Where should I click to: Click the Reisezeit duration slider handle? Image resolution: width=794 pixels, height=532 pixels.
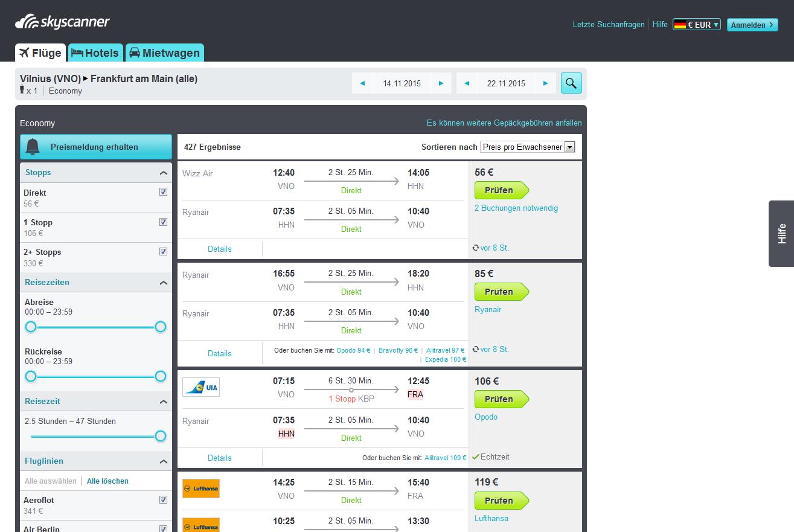pyautogui.click(x=161, y=436)
